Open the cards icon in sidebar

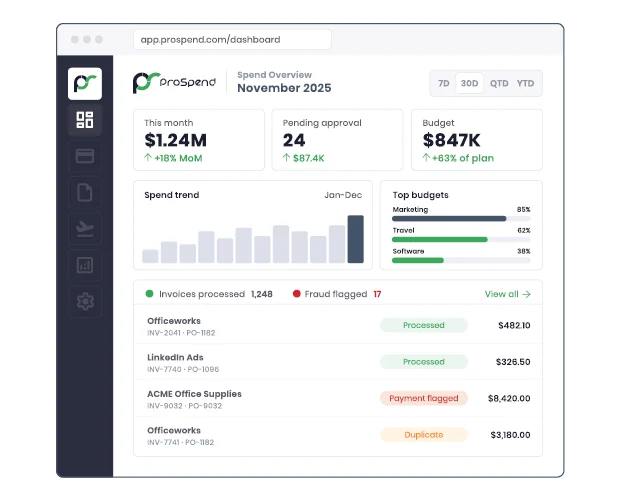pos(85,156)
